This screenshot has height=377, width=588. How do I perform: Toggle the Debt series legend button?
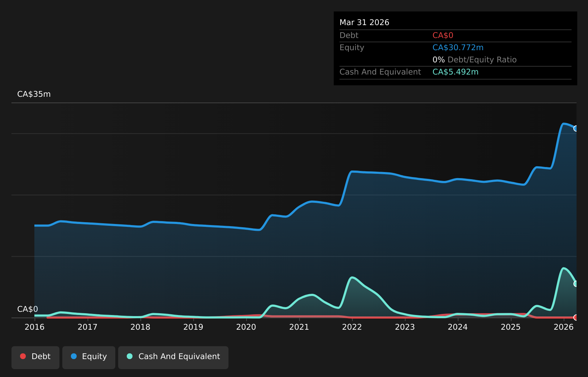(x=35, y=357)
